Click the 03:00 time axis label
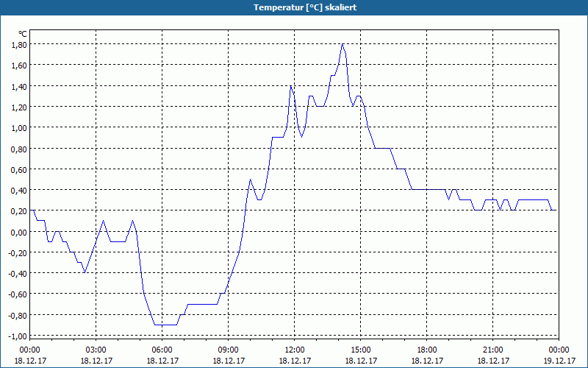The image size is (588, 368). tap(96, 350)
